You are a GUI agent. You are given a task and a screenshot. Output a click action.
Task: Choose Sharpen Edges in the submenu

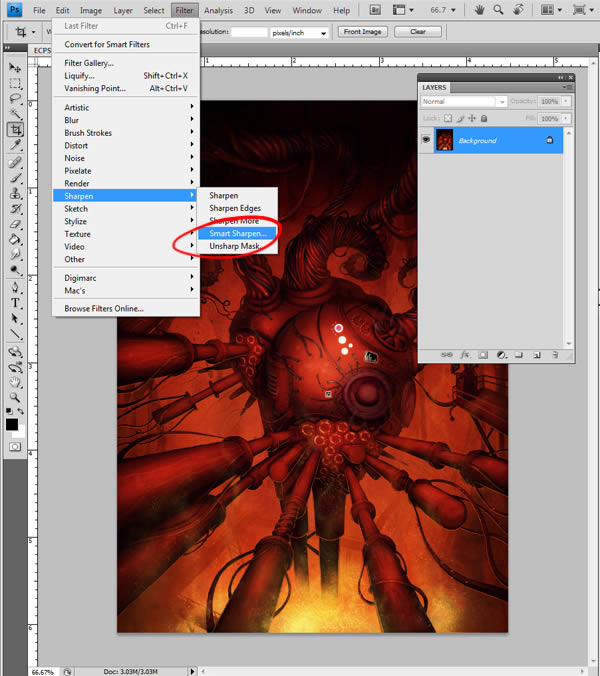(237, 208)
